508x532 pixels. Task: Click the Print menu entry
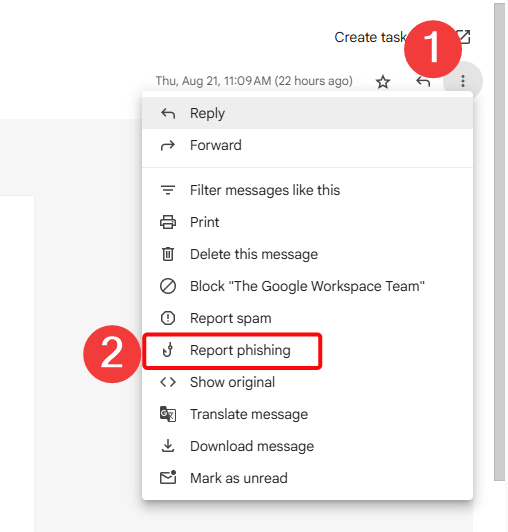[307, 222]
